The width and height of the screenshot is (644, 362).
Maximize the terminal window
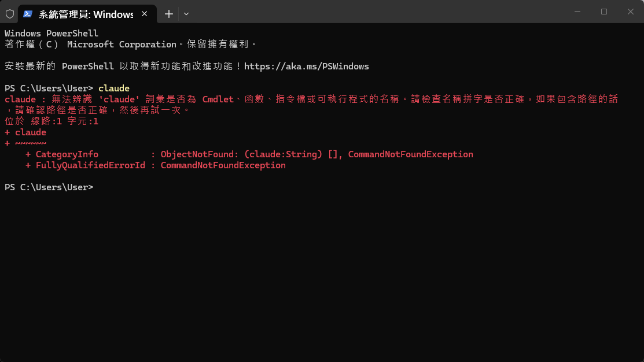[x=603, y=12]
